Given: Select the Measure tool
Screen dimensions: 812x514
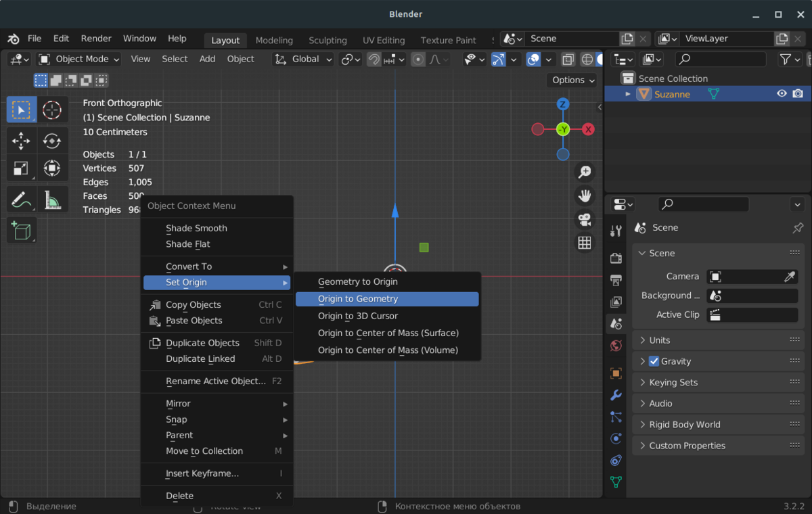Looking at the screenshot, I should tap(52, 200).
